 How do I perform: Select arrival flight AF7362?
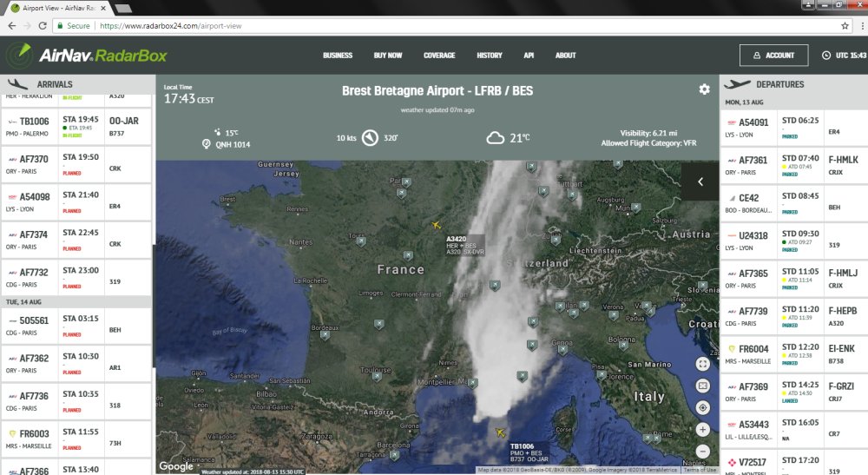tap(76, 364)
